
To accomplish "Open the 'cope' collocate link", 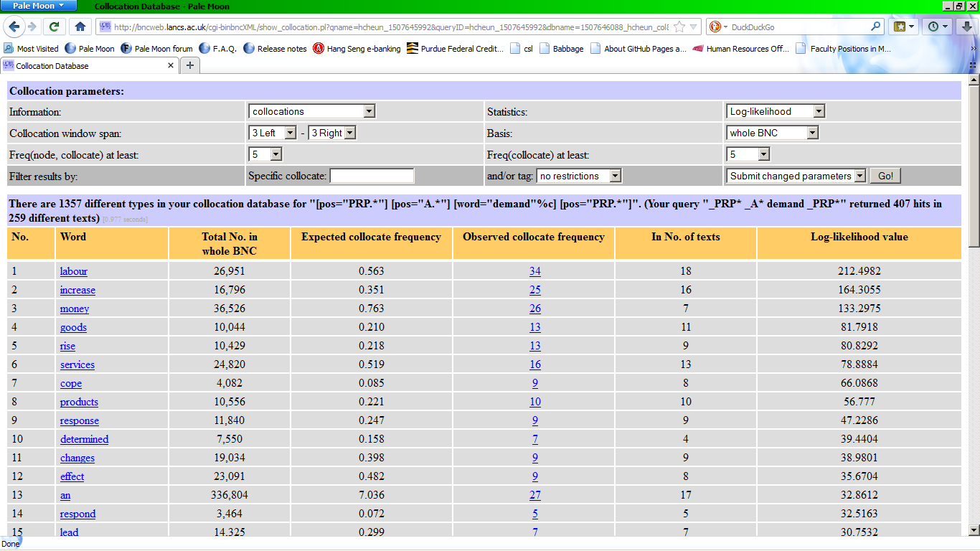I will pos(71,383).
